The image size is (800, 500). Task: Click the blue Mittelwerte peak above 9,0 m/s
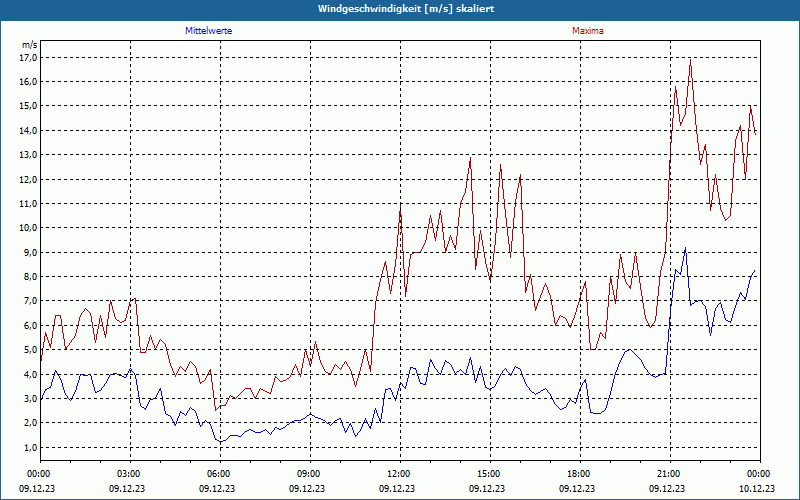point(685,248)
